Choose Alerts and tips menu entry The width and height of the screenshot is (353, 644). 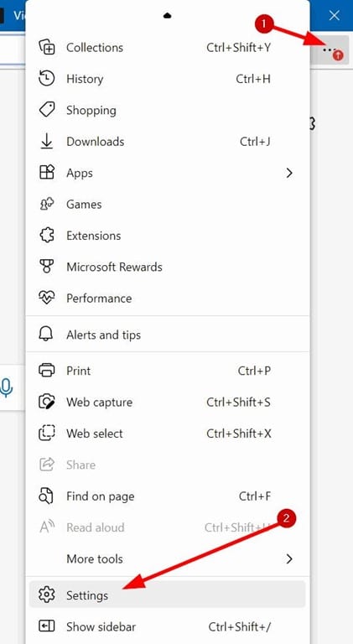(168, 335)
